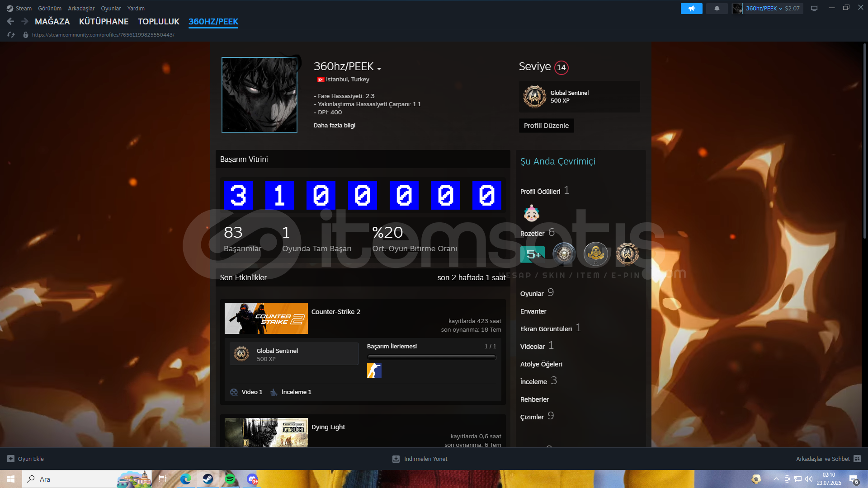Open Counter-Strike 2 game title

pos(335,312)
